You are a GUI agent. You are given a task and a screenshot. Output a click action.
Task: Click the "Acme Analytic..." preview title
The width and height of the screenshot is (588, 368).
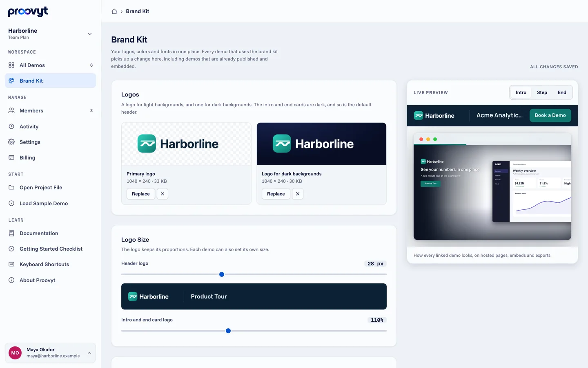coord(499,115)
